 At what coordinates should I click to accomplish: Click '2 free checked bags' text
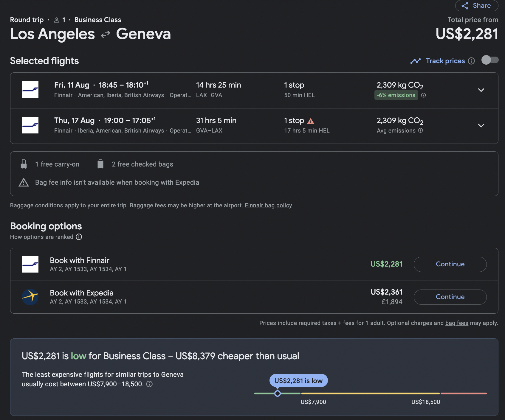(142, 164)
